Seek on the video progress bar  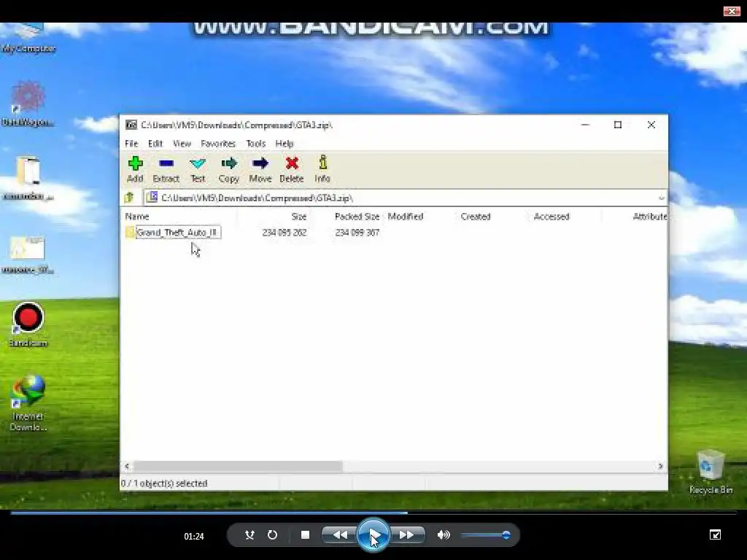click(373, 513)
